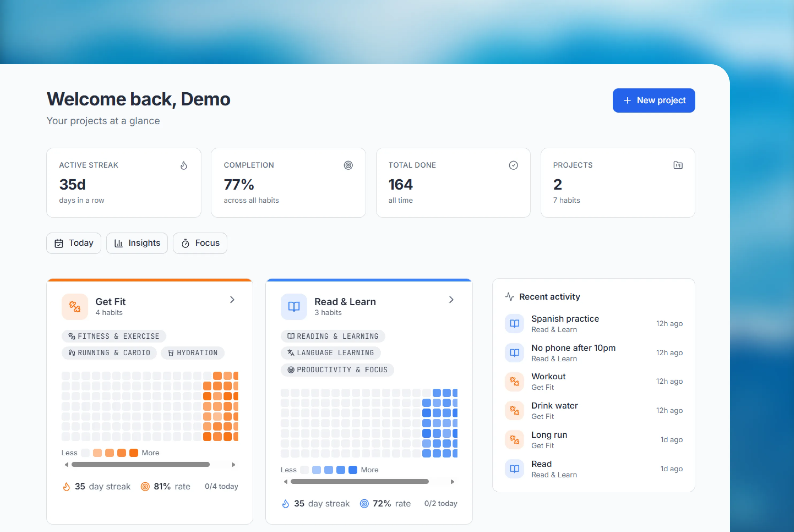
Task: Click the Get Fit project title
Action: tap(111, 302)
